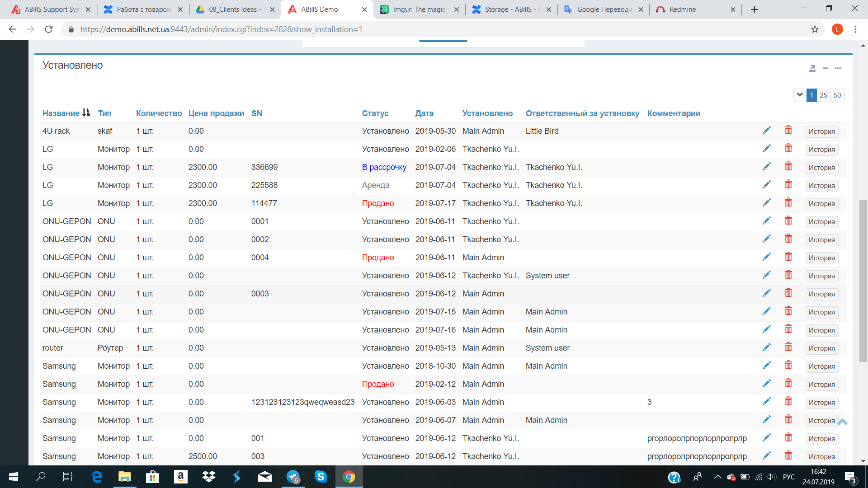Click the РУС keyboard language indicator
Viewport: 868px width, 488px height.
788,477
